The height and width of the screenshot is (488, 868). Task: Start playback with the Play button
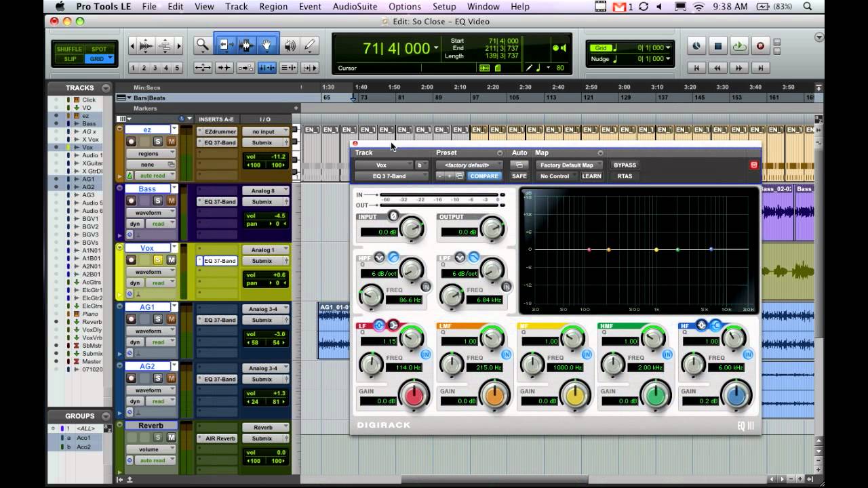(x=739, y=46)
